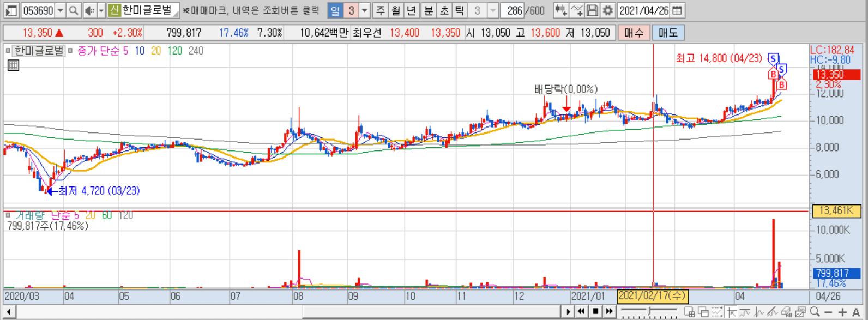Click the fast-forward button in bottom toolbar
The height and width of the screenshot is (320, 868).
click(610, 312)
